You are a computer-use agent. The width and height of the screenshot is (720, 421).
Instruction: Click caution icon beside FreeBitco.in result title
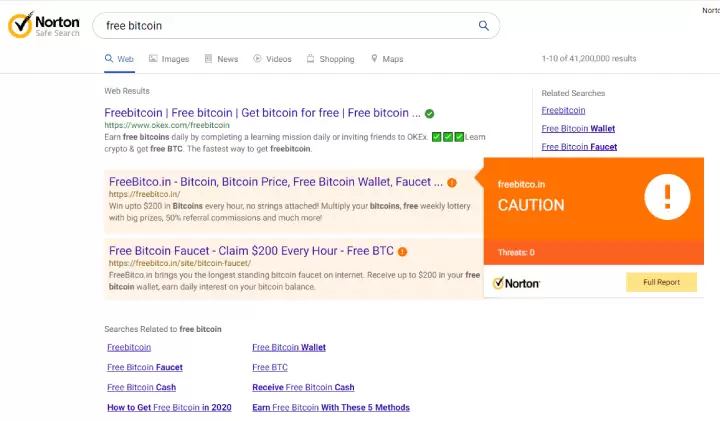pos(452,183)
